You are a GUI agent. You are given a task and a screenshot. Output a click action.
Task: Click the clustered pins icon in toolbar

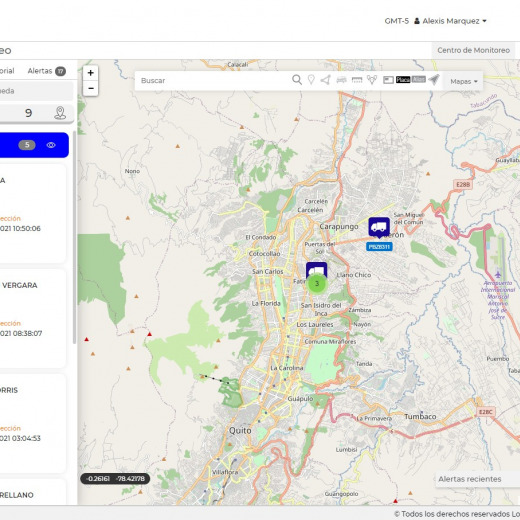372,80
